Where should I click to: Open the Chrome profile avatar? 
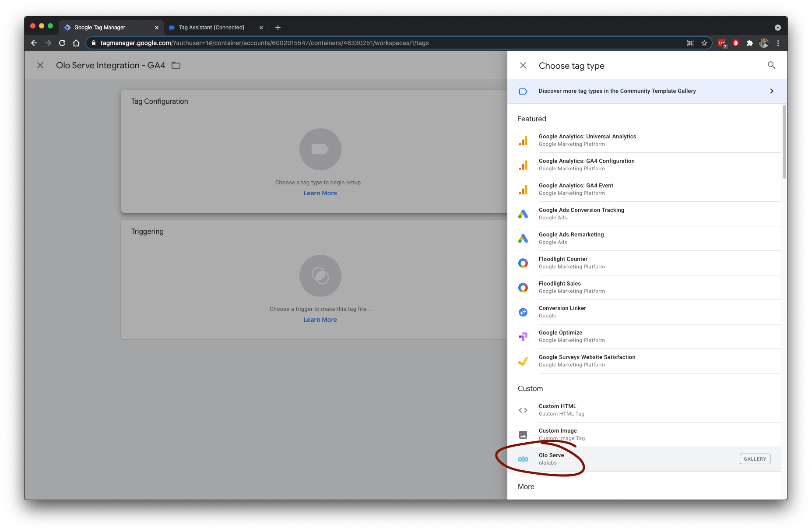(764, 43)
